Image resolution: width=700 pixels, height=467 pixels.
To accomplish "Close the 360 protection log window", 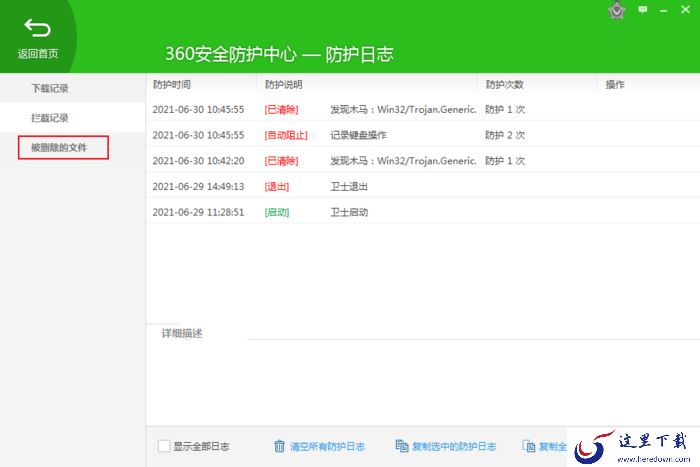I will (x=686, y=9).
